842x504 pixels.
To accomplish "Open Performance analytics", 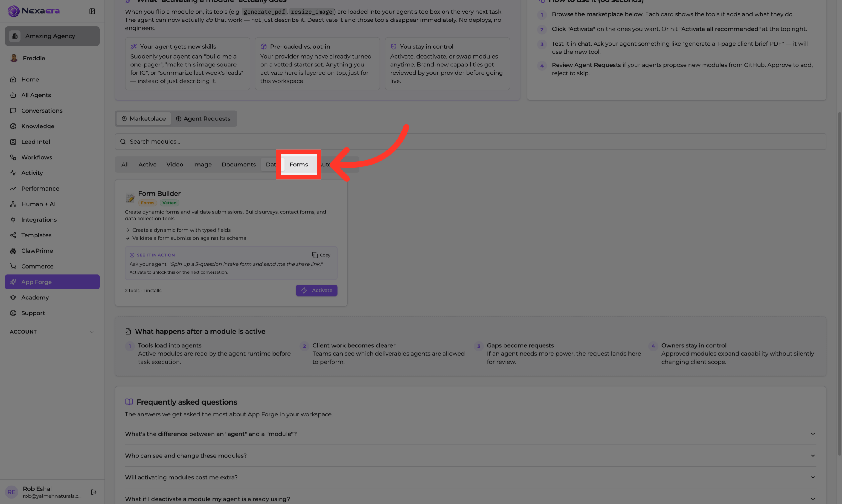I will click(52, 189).
